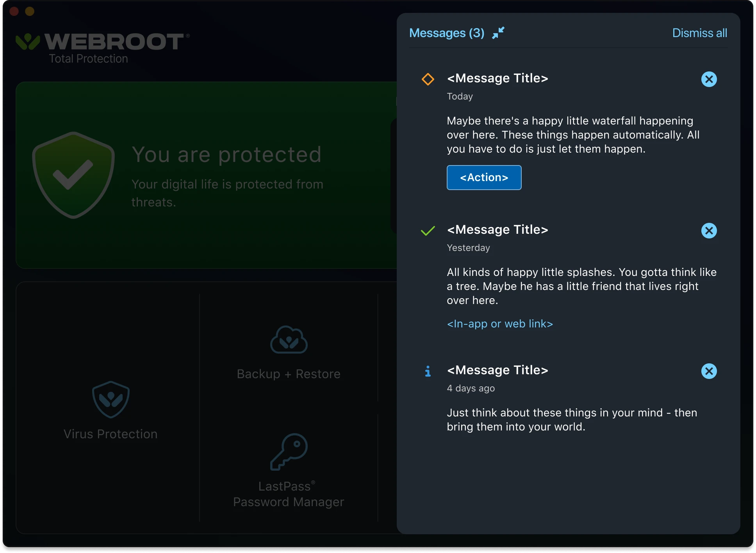The image size is (756, 553).
Task: Select LastPass Password Manager label
Action: point(289,494)
